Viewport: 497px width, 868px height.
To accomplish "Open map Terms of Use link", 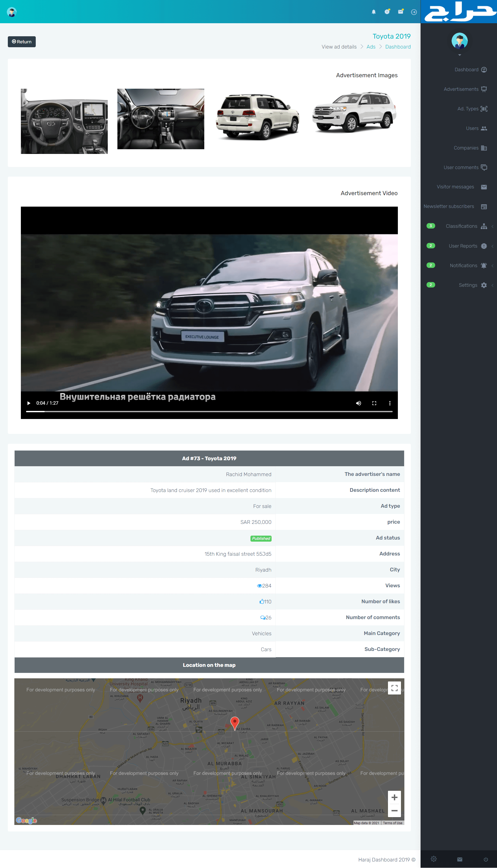I will pyautogui.click(x=393, y=823).
